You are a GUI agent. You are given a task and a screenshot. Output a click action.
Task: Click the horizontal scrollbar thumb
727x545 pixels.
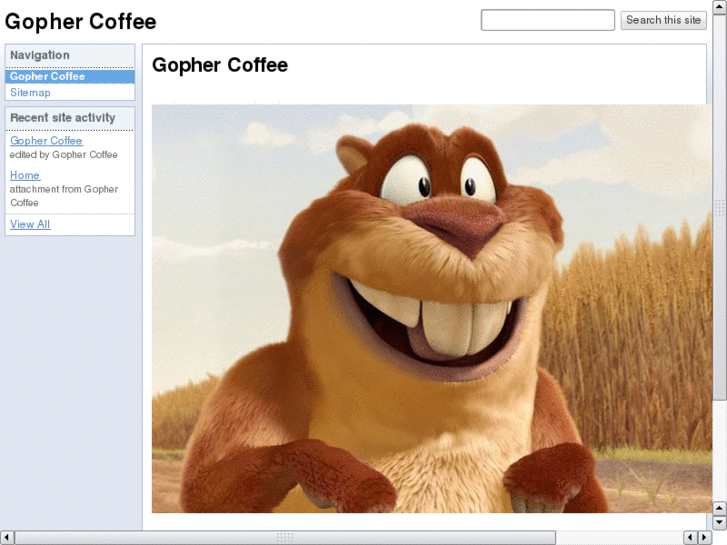point(285,538)
